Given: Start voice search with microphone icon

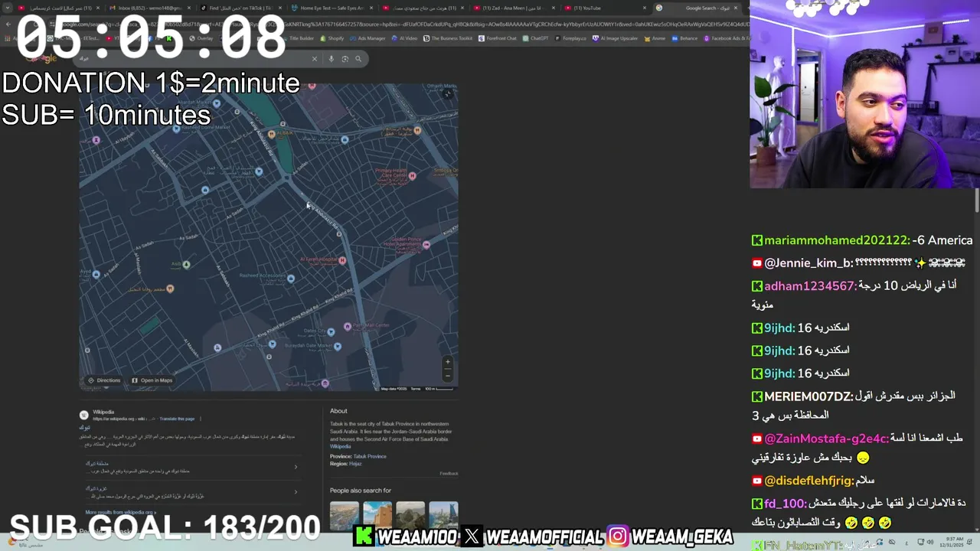Looking at the screenshot, I should pos(332,59).
